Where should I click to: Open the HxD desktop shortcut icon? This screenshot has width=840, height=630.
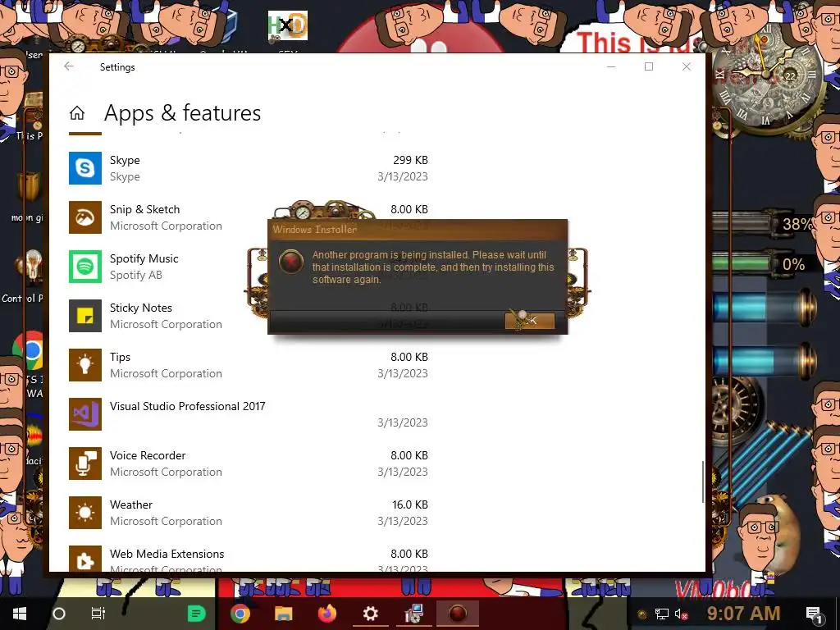tap(288, 25)
